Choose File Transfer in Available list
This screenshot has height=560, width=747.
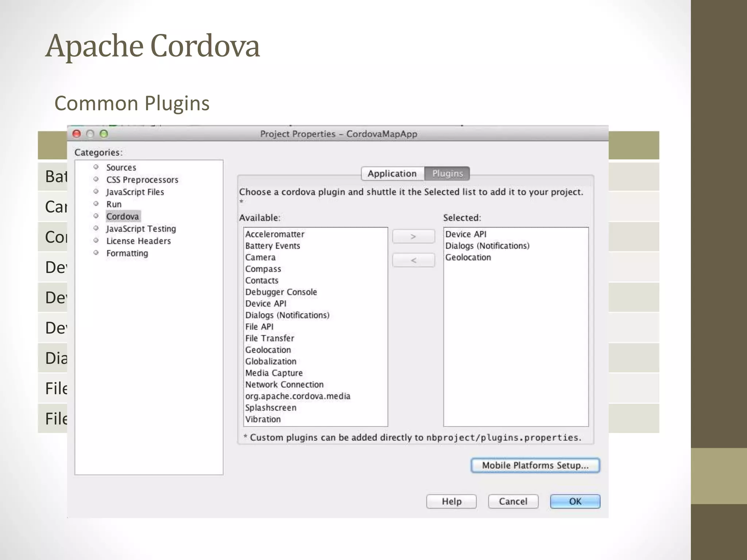[x=269, y=338]
